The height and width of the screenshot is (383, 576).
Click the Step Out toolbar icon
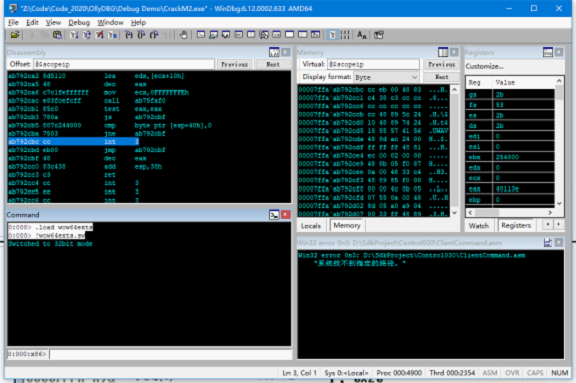point(154,35)
